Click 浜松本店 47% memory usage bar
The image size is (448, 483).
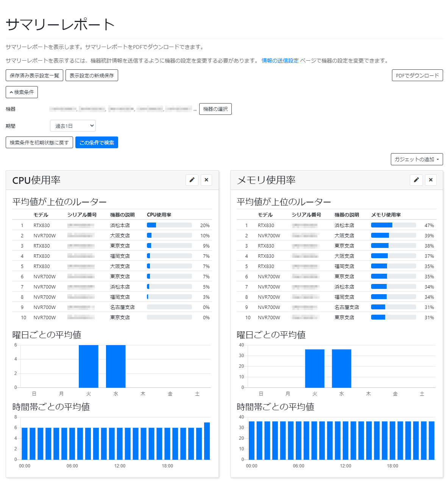394,224
